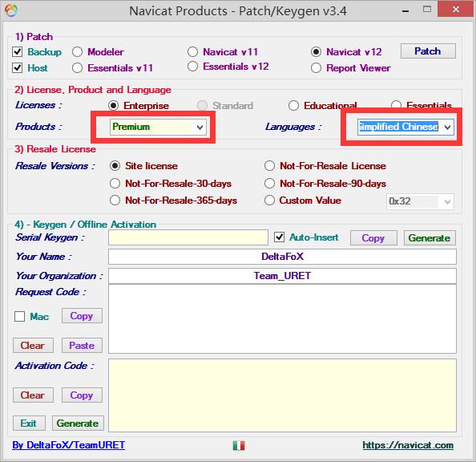Close the Patch/Keygen window
Image resolution: width=476 pixels, height=462 pixels.
pos(456,9)
